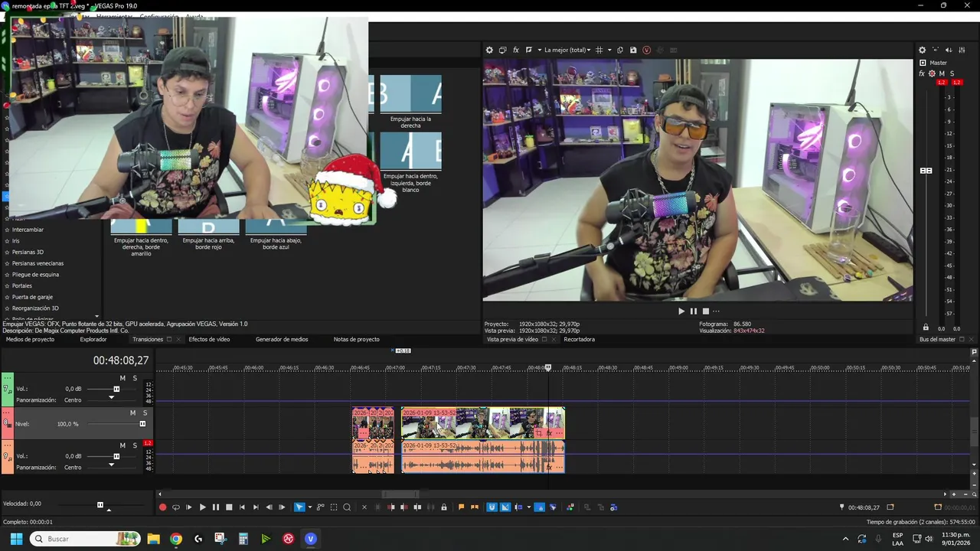Screen dimensions: 980x551
Task: Select the Normal edit tool arrow
Action: (299, 507)
